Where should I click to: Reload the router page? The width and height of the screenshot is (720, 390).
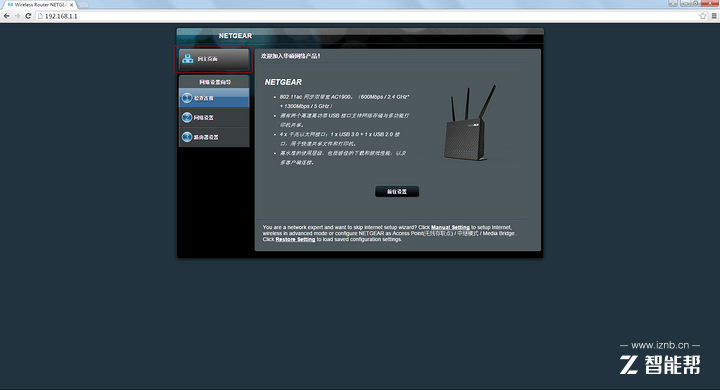click(28, 16)
